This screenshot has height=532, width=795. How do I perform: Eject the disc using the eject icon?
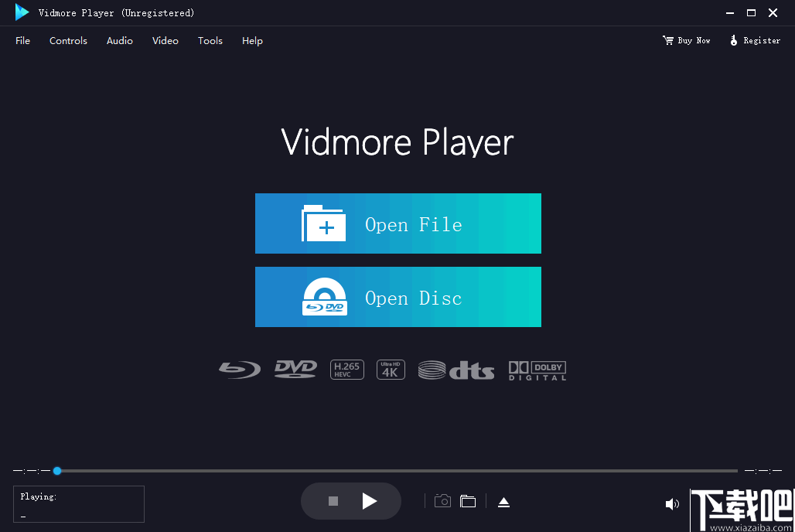click(x=503, y=501)
